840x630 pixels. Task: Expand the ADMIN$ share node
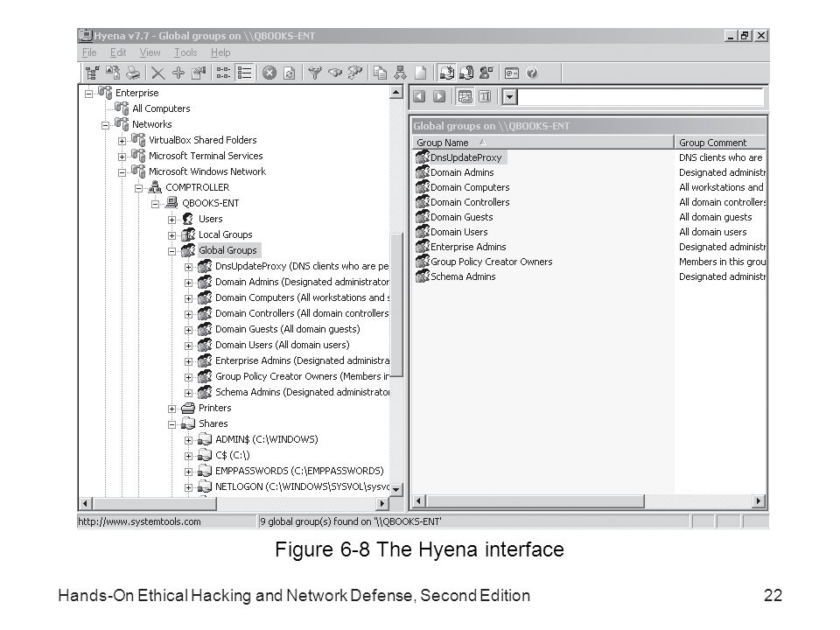click(189, 440)
